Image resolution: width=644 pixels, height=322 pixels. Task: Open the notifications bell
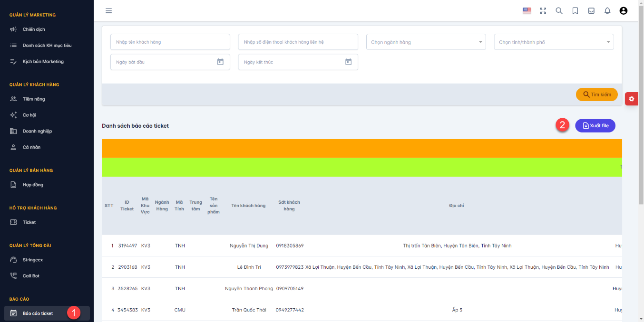coord(607,10)
